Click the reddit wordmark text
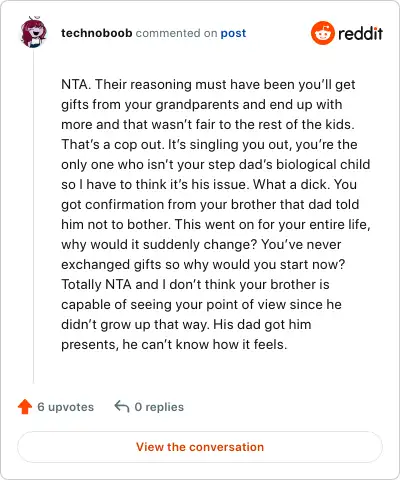Screen dimensions: 400x480 (x=360, y=33)
